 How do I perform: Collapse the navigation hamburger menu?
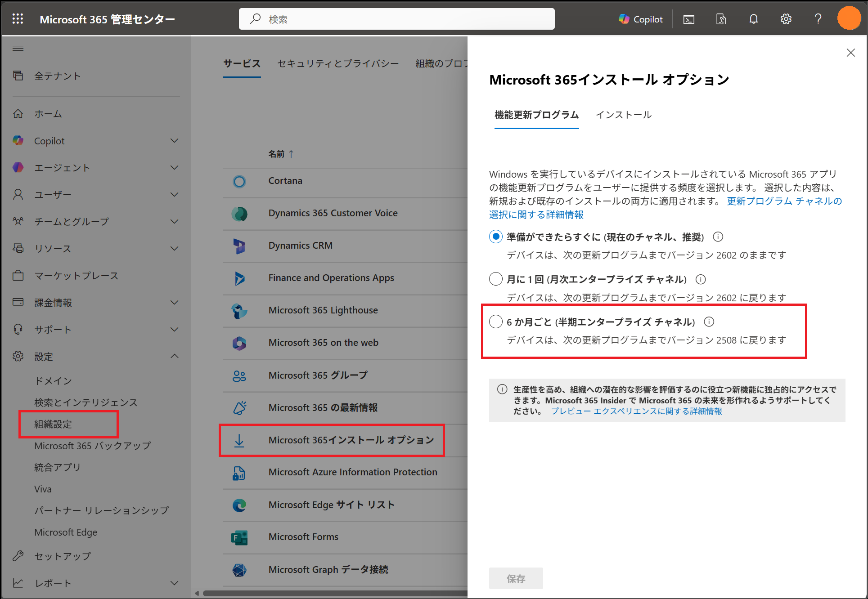tap(18, 49)
